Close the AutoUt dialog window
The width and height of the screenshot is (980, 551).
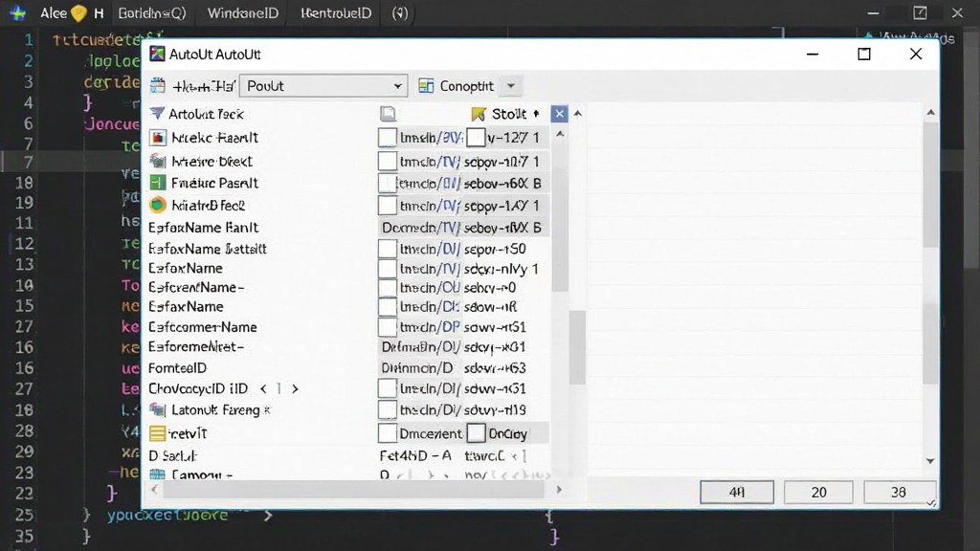click(x=916, y=55)
